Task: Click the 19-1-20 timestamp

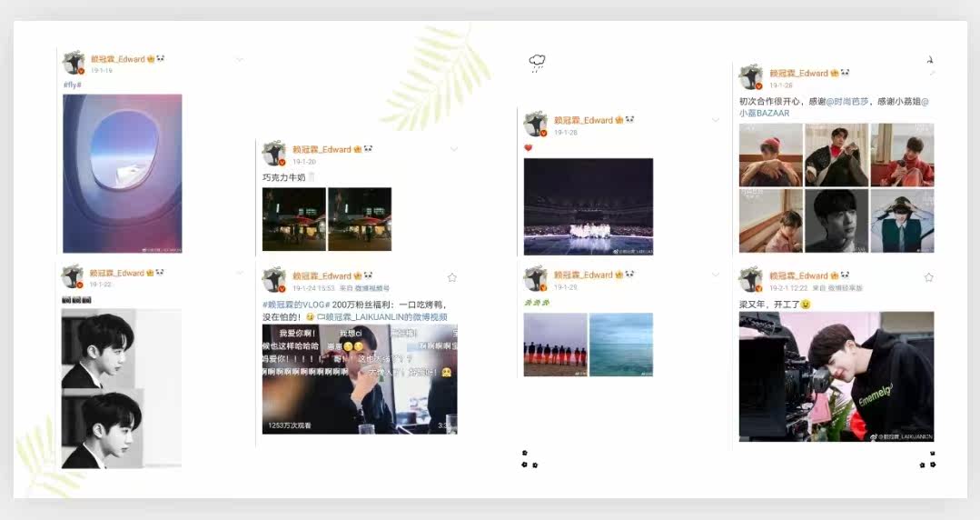Action: 304,162
